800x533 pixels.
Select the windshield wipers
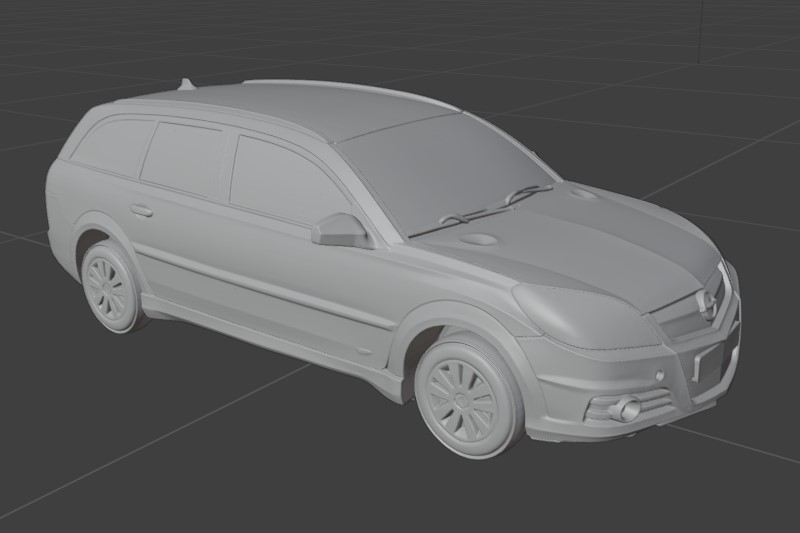click(x=495, y=205)
